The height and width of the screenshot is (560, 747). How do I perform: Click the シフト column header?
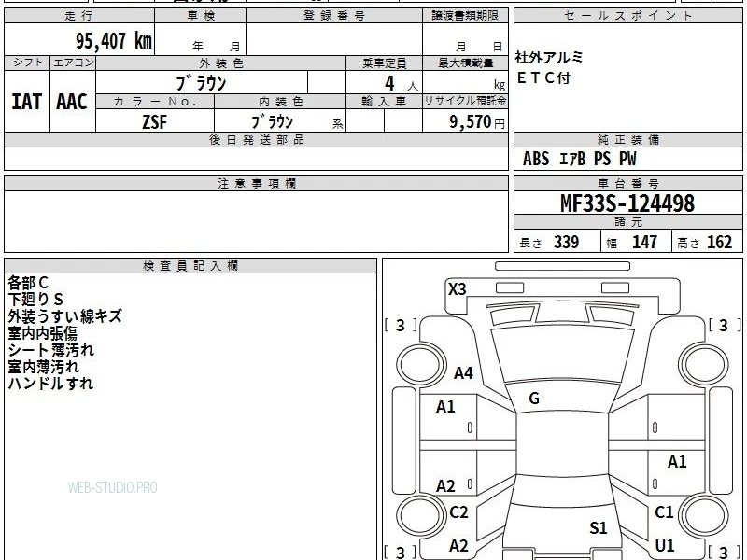pos(27,63)
